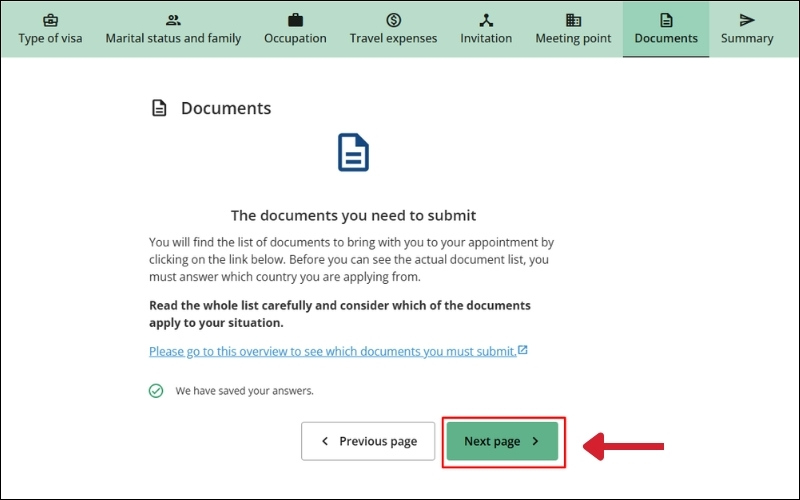Screen dimensions: 800x500
Task: Click the building icon above Meeting point
Action: [573, 19]
